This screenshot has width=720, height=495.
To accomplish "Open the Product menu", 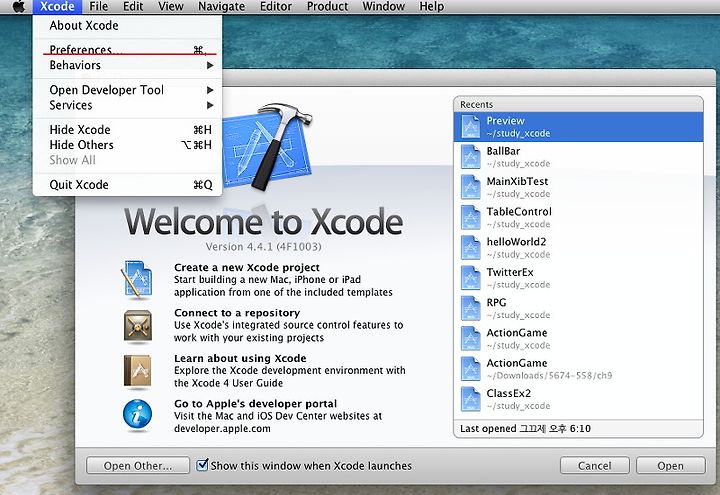I will [327, 6].
